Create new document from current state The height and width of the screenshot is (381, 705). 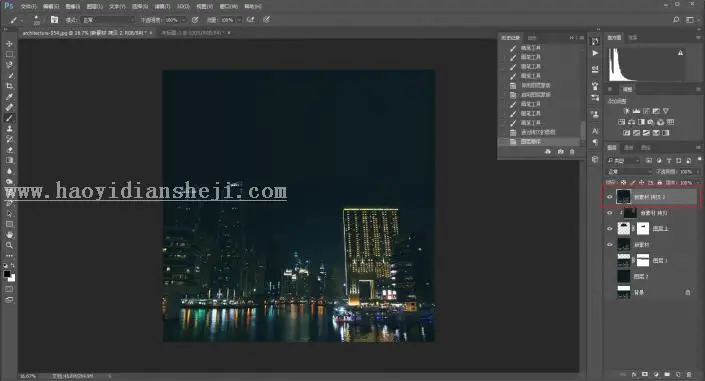(548, 152)
